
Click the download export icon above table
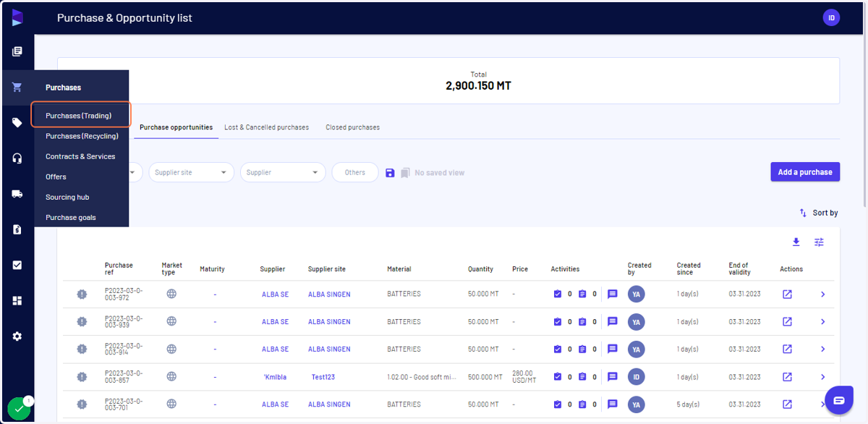click(x=796, y=242)
